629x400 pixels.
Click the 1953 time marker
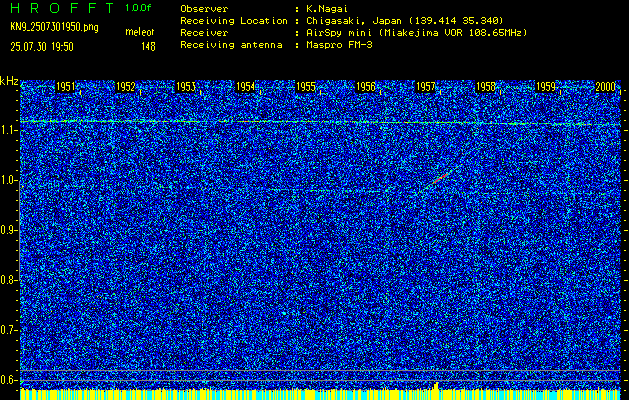tap(185, 87)
